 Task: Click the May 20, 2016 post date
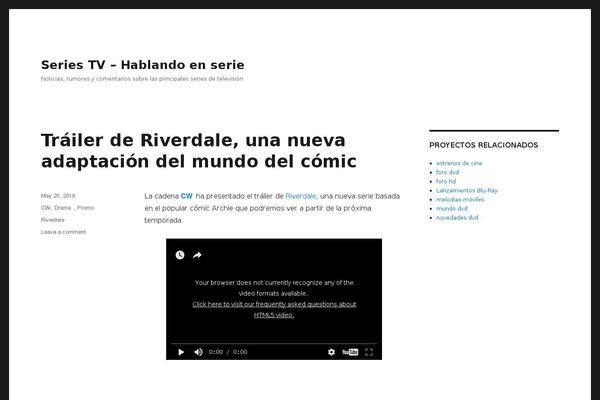tap(58, 196)
